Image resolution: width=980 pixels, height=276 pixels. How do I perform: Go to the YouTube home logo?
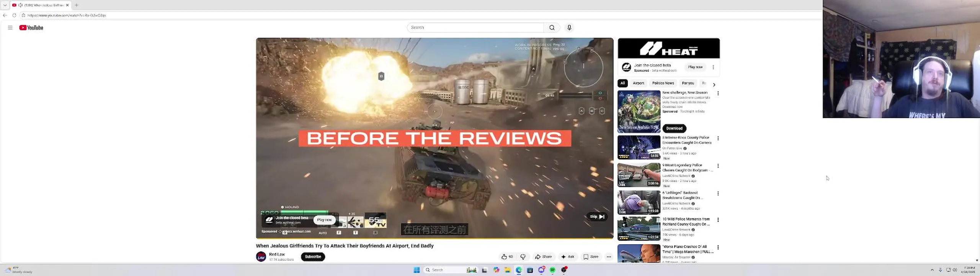[31, 28]
